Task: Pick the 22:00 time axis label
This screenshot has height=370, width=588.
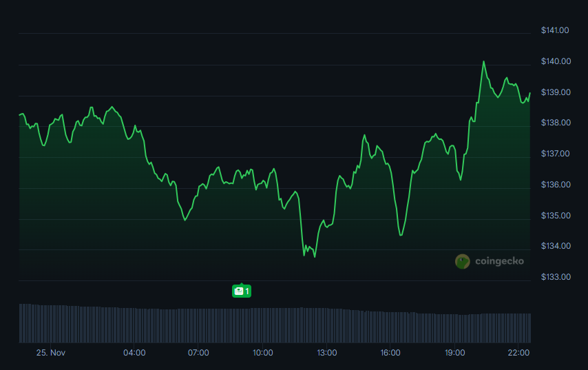Action: 518,353
